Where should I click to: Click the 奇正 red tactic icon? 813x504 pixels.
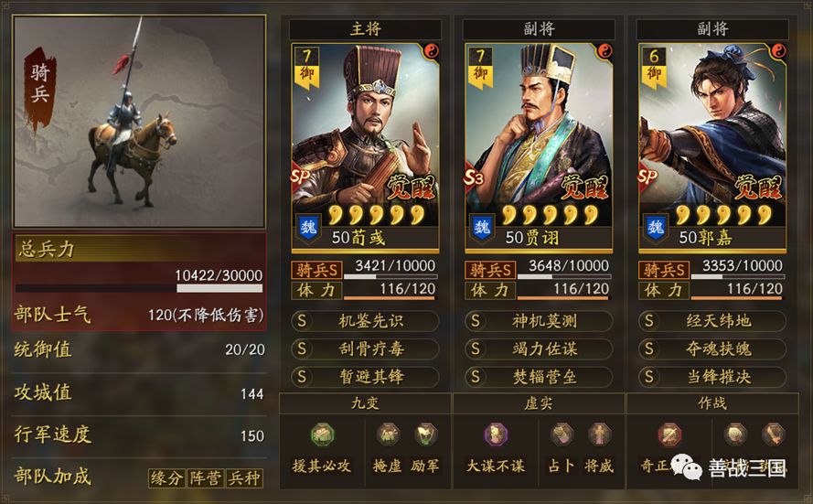point(669,434)
